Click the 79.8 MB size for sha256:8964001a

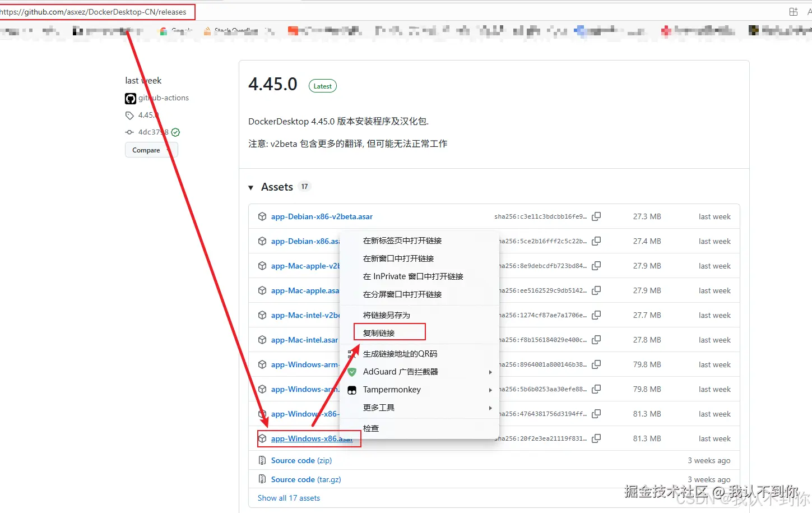[x=647, y=364]
